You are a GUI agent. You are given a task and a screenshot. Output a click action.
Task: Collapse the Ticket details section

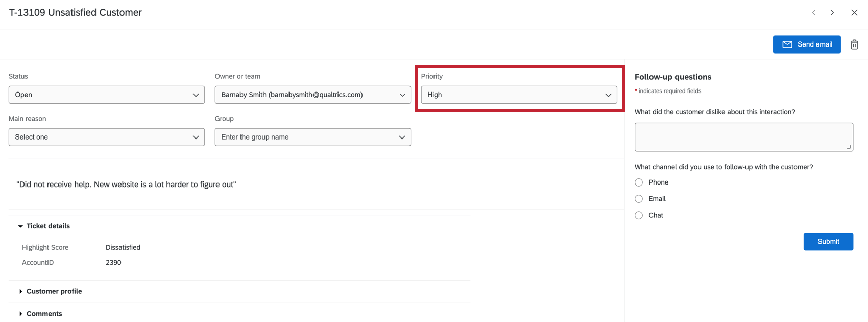pyautogui.click(x=44, y=226)
